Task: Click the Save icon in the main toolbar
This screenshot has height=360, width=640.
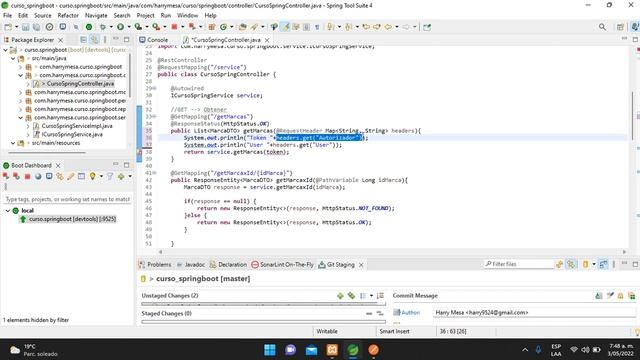Action: [25, 27]
